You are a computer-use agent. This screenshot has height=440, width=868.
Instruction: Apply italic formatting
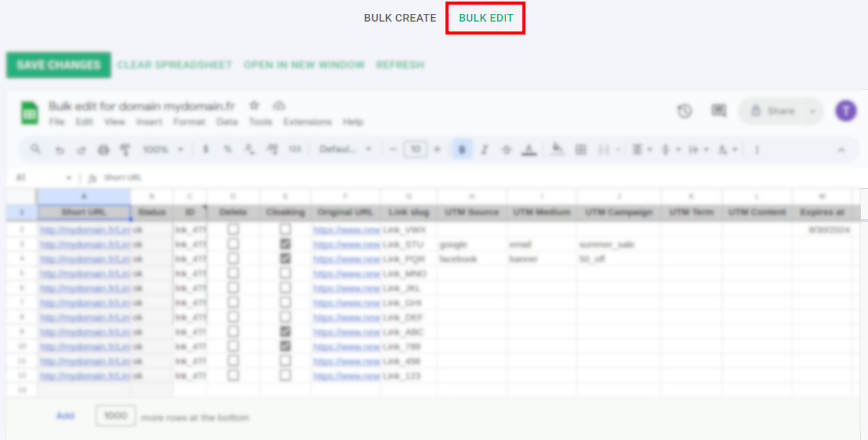484,150
